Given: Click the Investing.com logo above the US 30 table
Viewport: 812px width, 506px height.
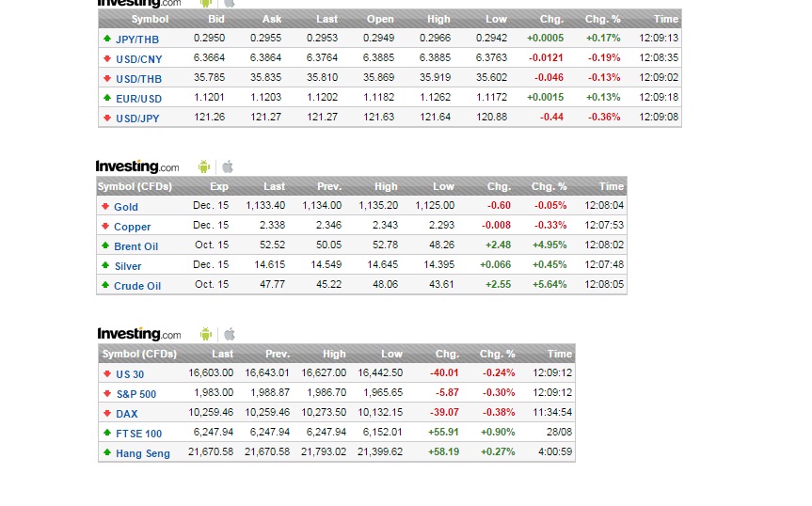Looking at the screenshot, I should [139, 334].
